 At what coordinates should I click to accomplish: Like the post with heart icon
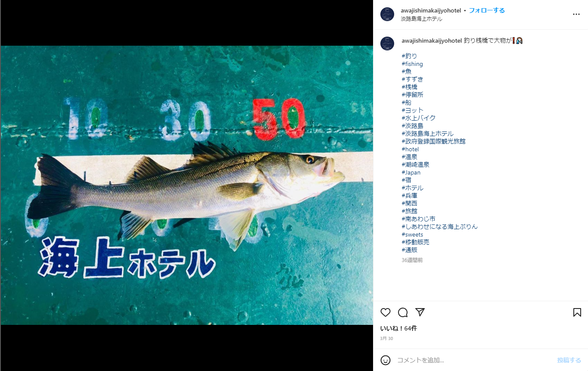click(x=386, y=312)
